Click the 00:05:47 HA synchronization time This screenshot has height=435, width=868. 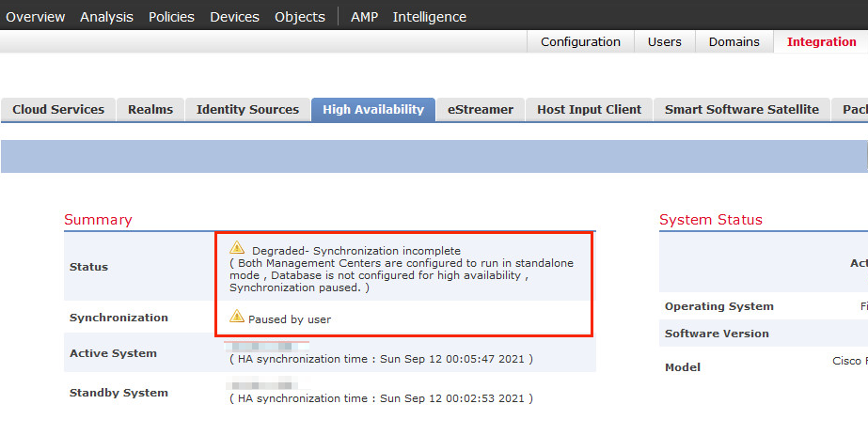point(382,359)
